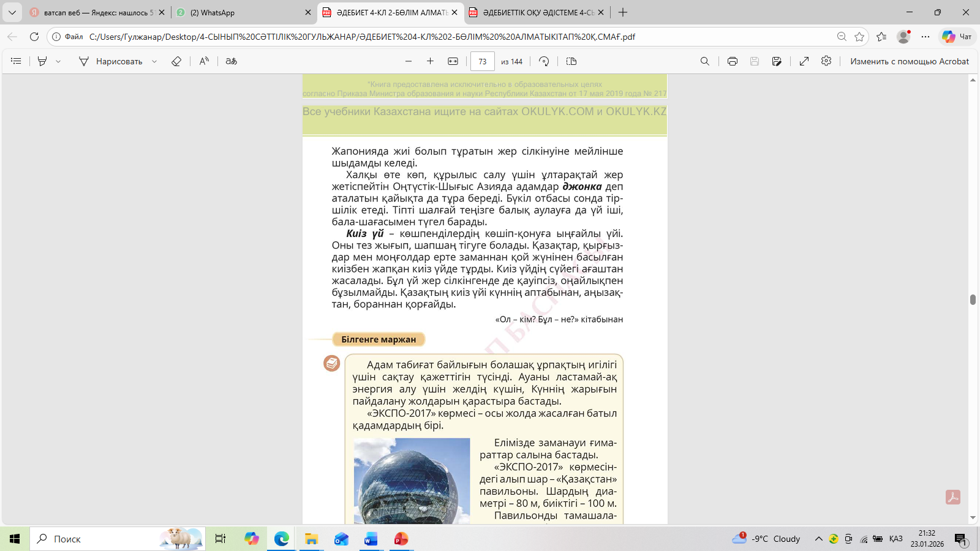Switch the page view layout
This screenshot has width=980, height=551.
click(571, 61)
